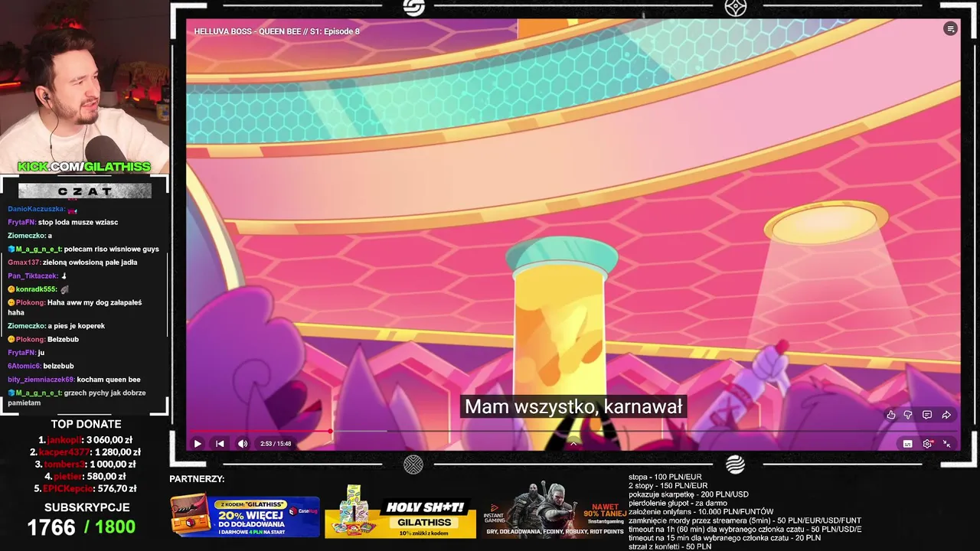The height and width of the screenshot is (551, 980).
Task: Select donor pietier 580,00 zł
Action: tap(86, 476)
